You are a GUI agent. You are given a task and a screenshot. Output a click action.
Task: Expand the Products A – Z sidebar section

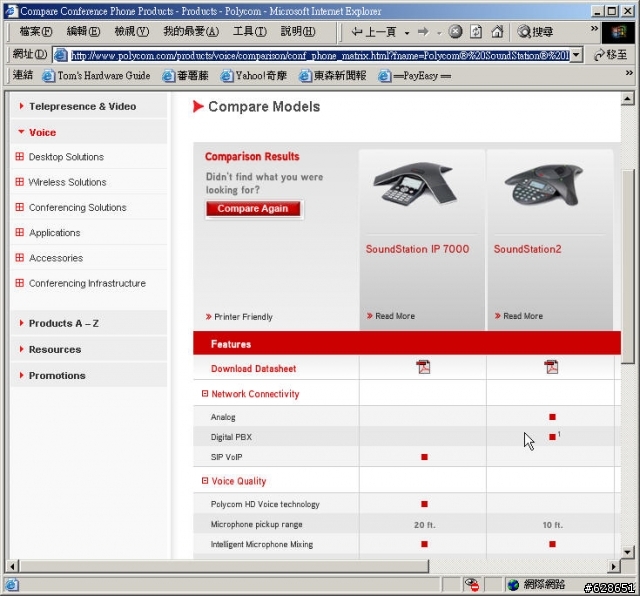(x=63, y=323)
